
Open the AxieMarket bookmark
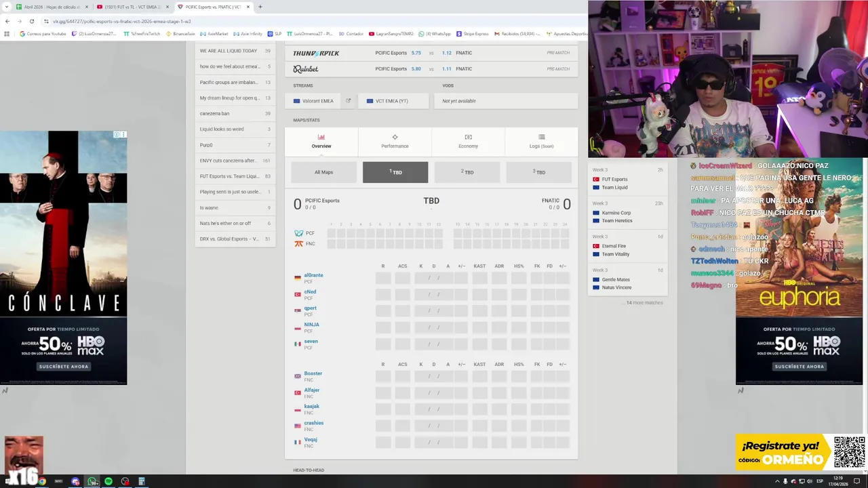[x=214, y=33]
